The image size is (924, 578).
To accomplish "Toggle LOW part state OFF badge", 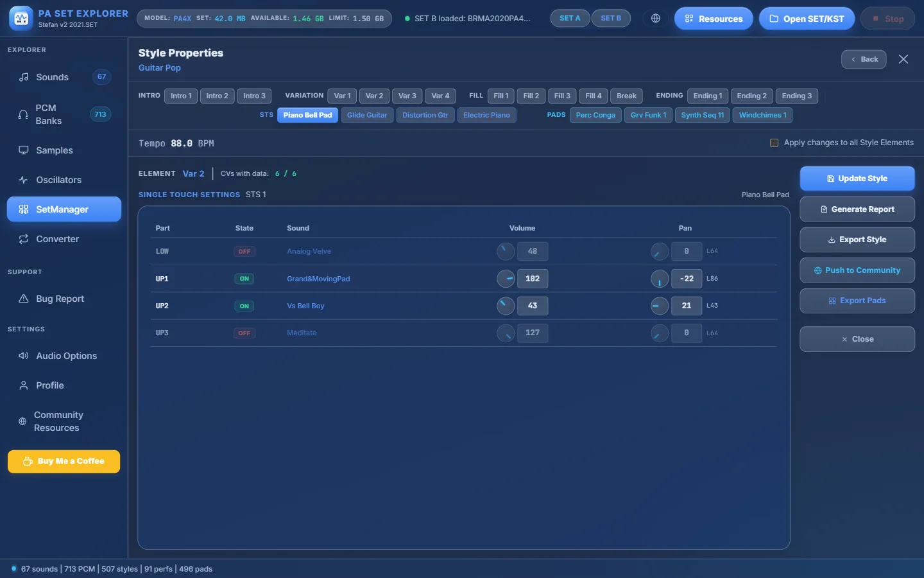I will (x=244, y=252).
